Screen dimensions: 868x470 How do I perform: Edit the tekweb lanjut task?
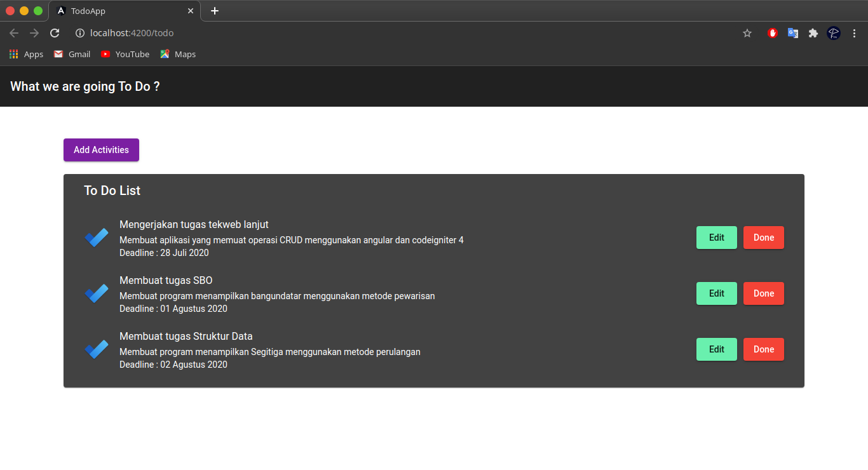coord(717,238)
